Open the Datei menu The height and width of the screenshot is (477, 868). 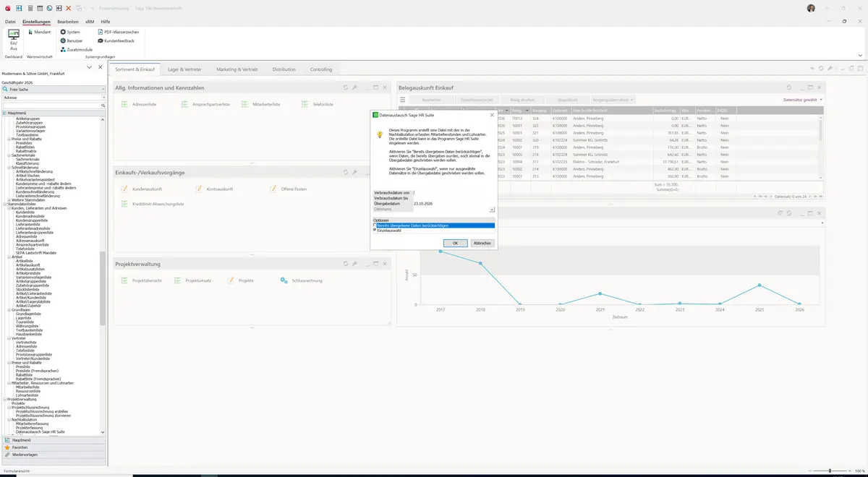[10, 22]
